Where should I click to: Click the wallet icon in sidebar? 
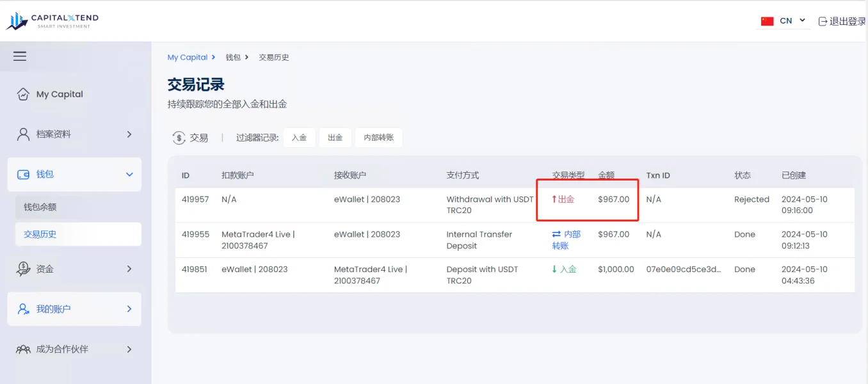(23, 174)
